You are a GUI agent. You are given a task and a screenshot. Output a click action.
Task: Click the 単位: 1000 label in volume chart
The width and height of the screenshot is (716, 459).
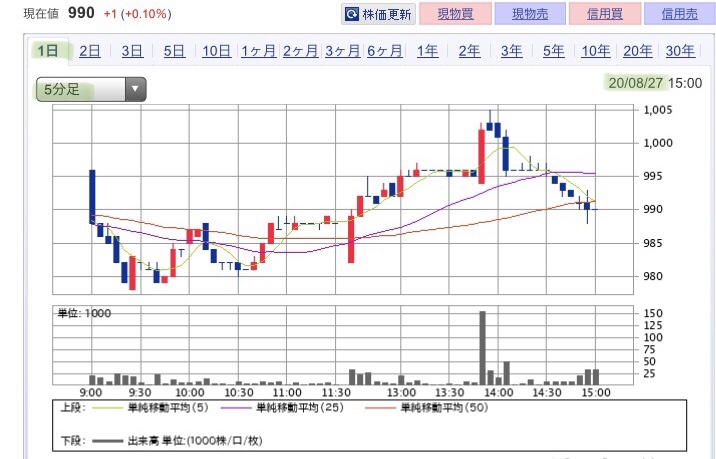[x=84, y=313]
